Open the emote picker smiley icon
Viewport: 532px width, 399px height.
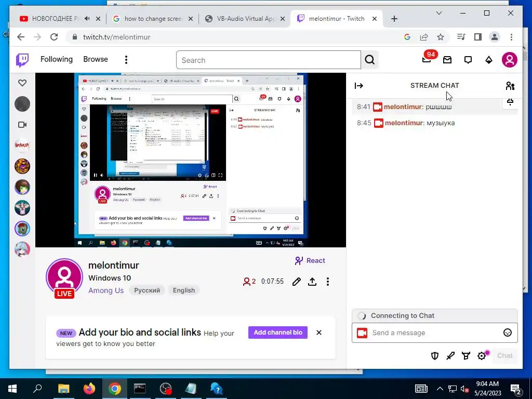point(507,333)
